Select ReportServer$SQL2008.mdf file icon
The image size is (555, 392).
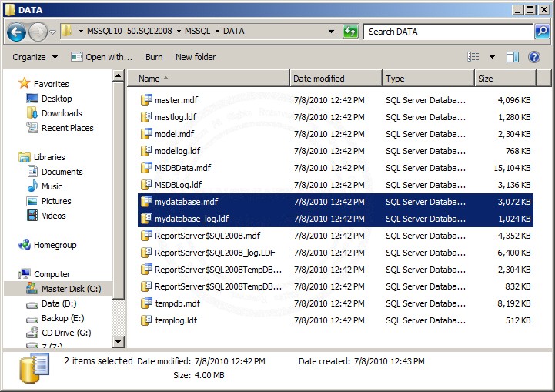click(x=146, y=236)
